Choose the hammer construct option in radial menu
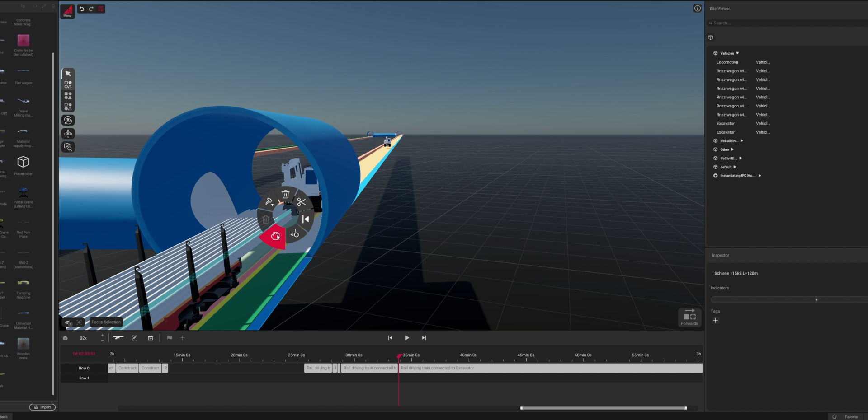This screenshot has height=420, width=868. (x=269, y=202)
